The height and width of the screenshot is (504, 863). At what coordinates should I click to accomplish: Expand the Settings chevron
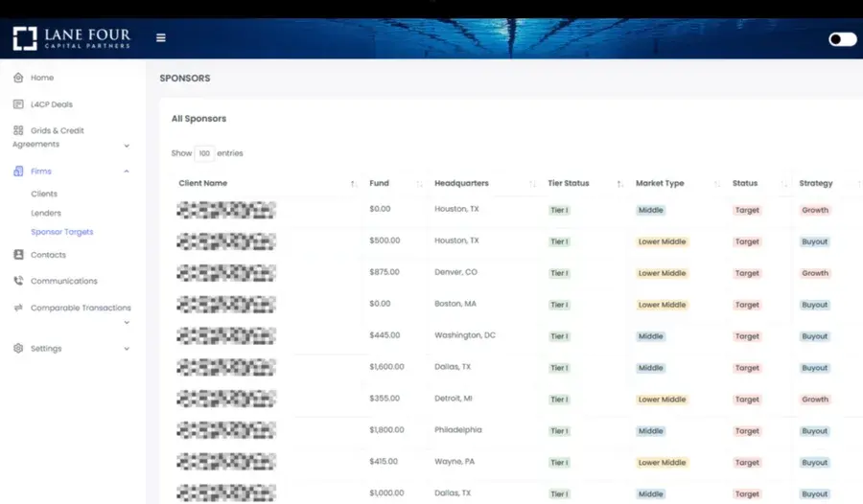[x=127, y=348]
